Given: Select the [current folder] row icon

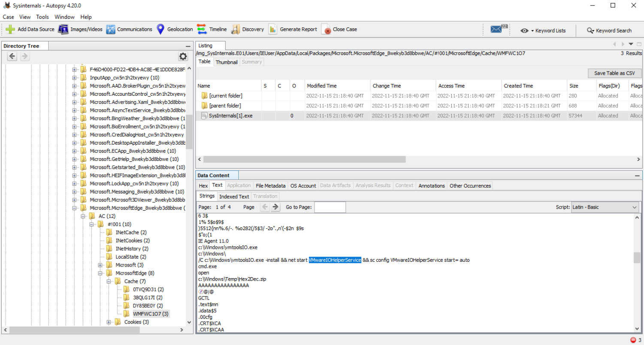Looking at the screenshot, I should (x=204, y=96).
